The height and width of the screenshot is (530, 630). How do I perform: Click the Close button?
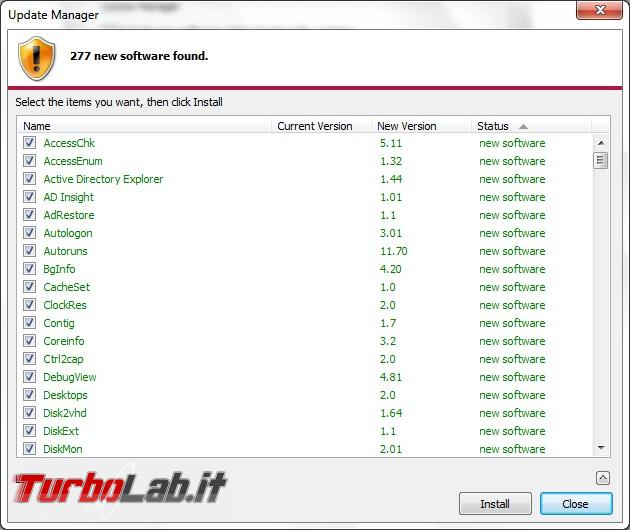coord(576,503)
